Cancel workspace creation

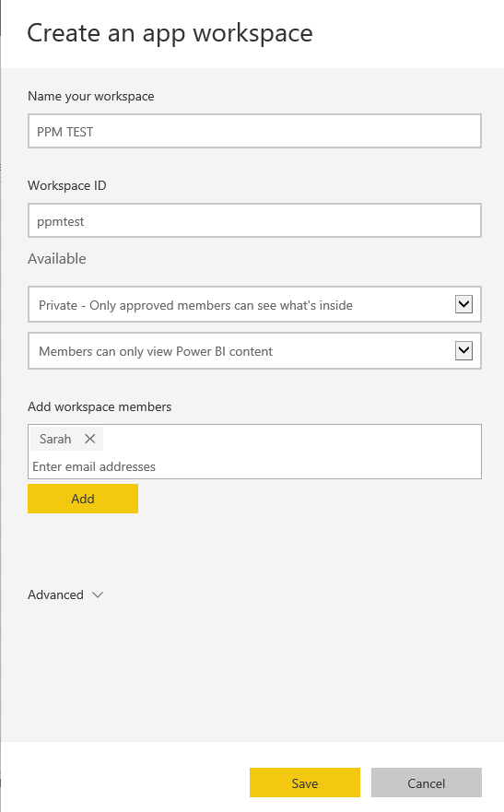[x=427, y=783]
